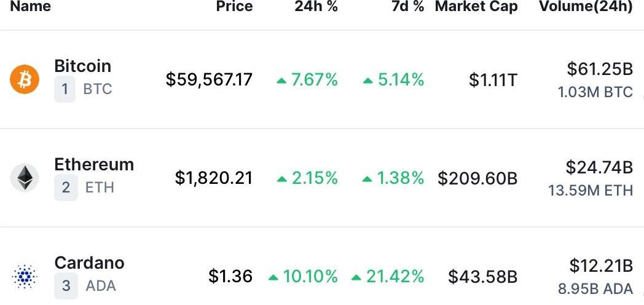Open the Bitcoin coin page link

[83, 66]
